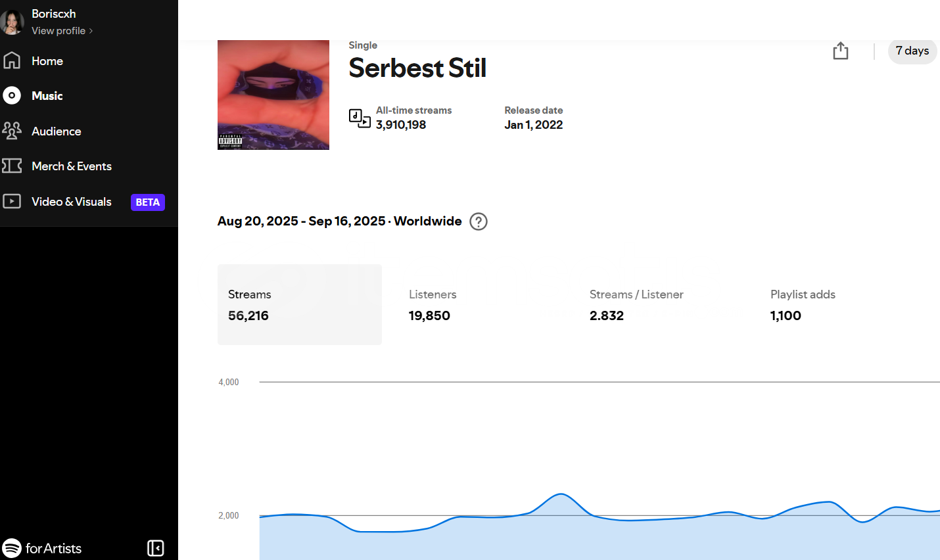Click the Serbest Stil cover art
The height and width of the screenshot is (560, 940).
click(273, 95)
